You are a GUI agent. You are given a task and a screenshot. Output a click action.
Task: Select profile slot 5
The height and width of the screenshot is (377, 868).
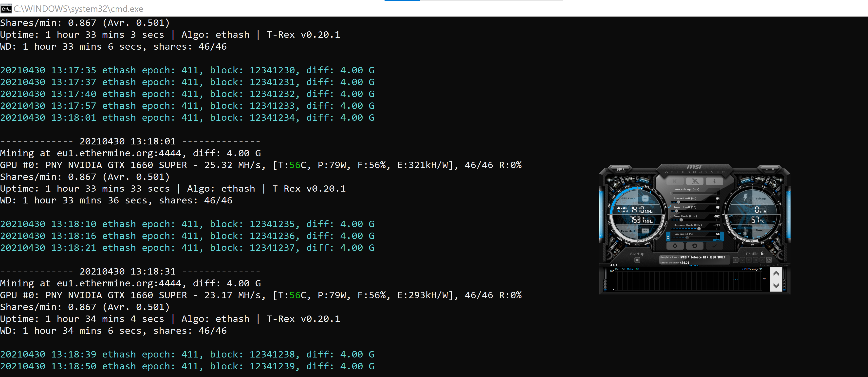click(762, 260)
